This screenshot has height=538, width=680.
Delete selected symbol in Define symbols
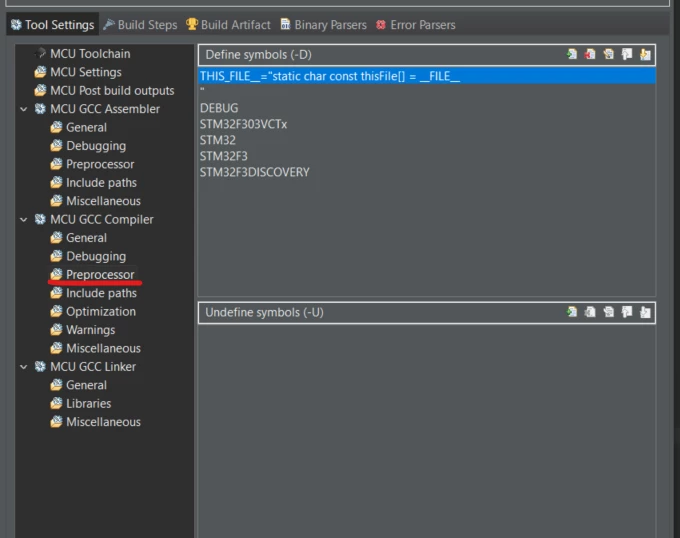point(590,54)
